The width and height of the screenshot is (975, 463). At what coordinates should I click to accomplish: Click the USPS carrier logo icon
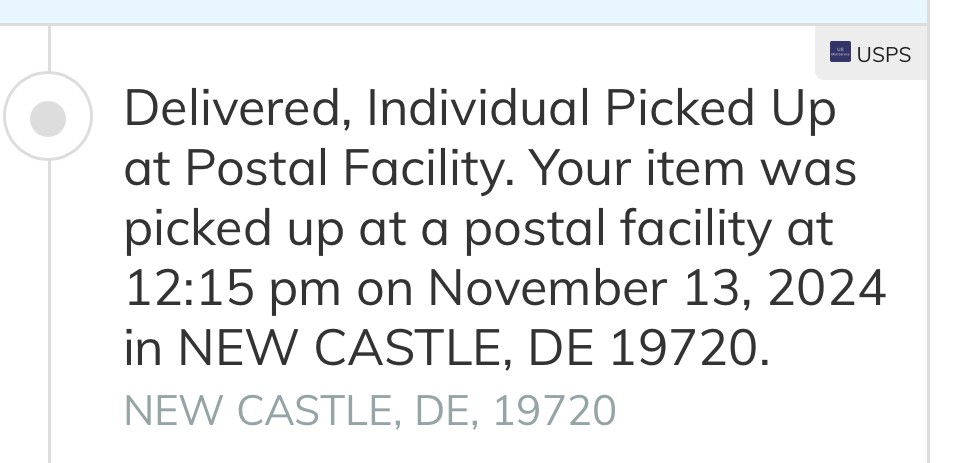click(840, 52)
